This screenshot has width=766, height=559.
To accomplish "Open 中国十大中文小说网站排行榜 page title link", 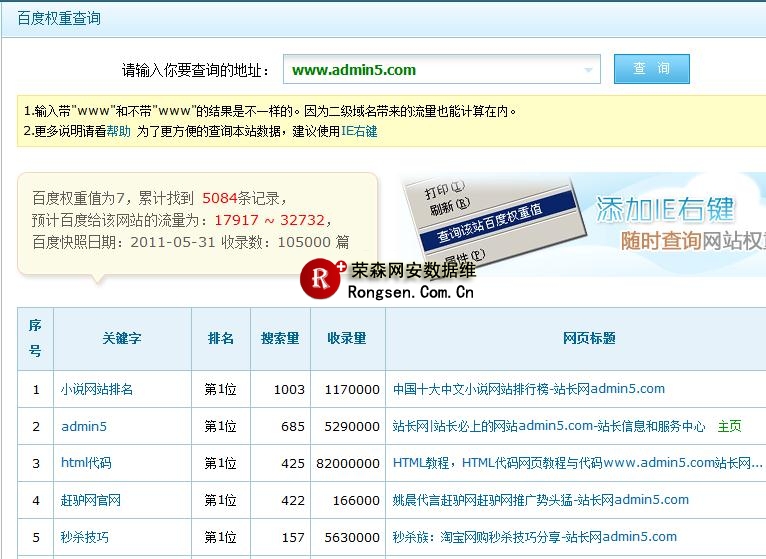I will [528, 389].
